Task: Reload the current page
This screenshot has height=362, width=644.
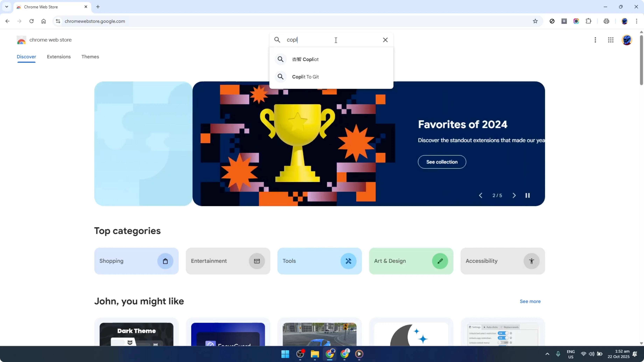Action: [31, 21]
